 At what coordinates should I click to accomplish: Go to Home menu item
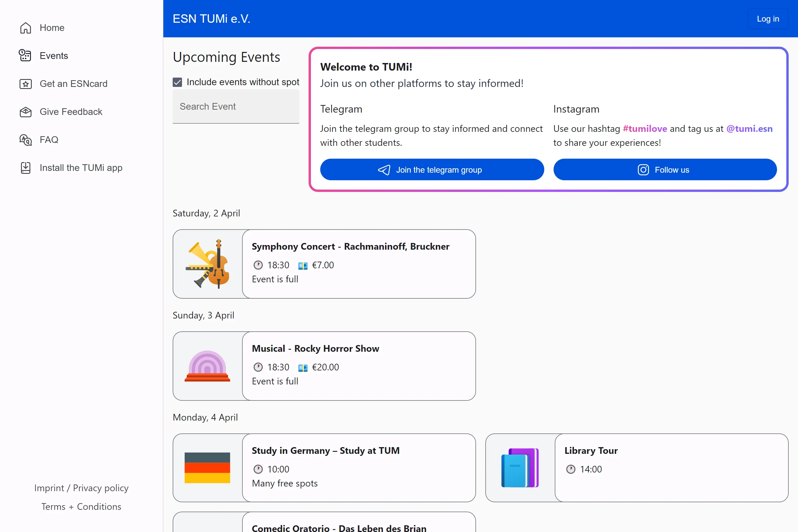coord(52,28)
